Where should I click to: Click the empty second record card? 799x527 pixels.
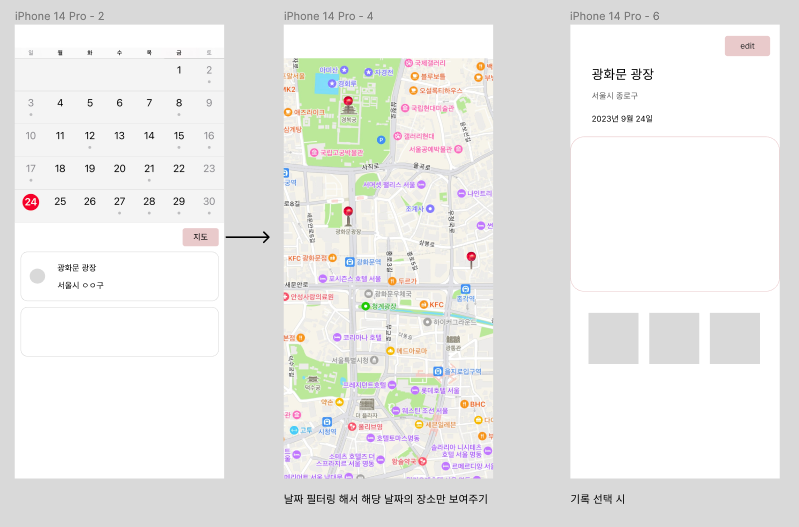click(119, 332)
